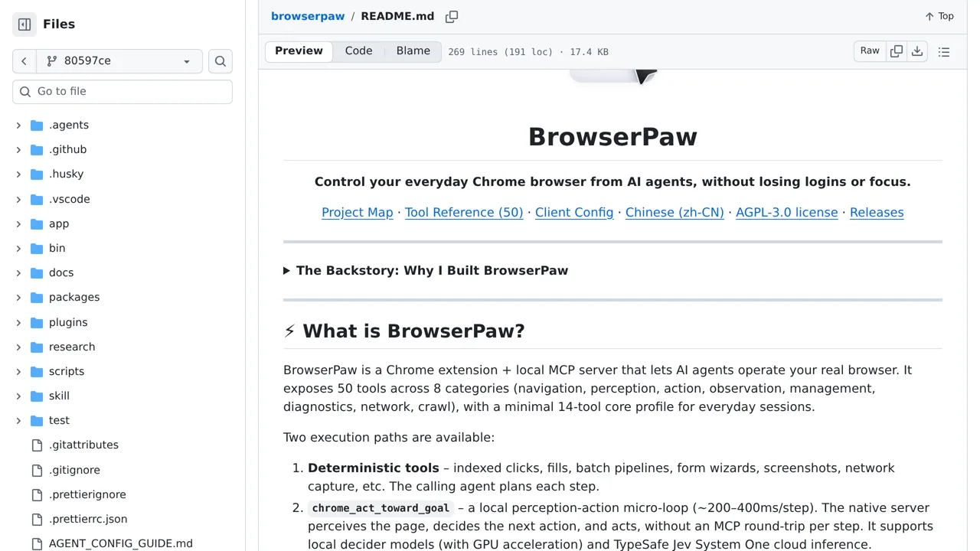
Task: Open the docs folder icon
Action: [x=37, y=272]
